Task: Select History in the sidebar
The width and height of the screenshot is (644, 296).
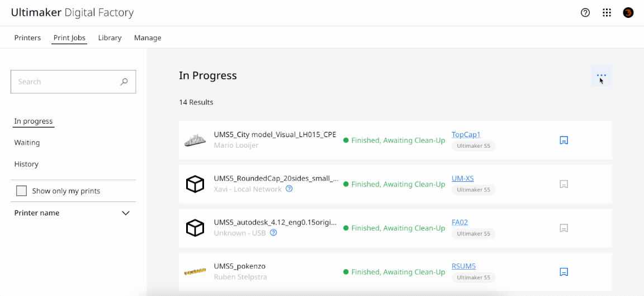Action: (x=26, y=164)
